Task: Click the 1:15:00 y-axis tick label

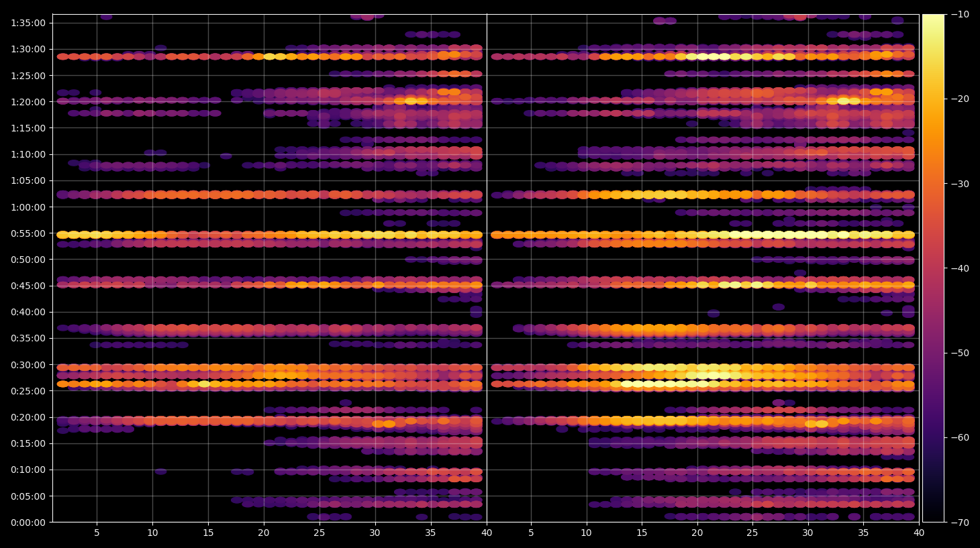Action: tap(28, 128)
